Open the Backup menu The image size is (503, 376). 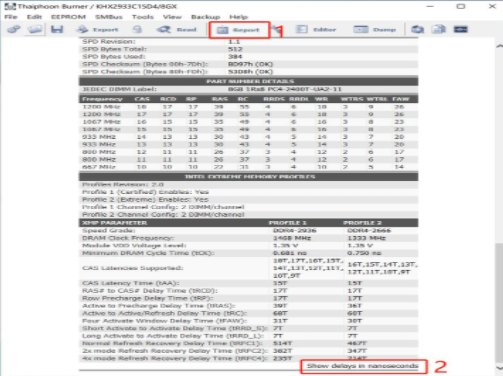(205, 17)
